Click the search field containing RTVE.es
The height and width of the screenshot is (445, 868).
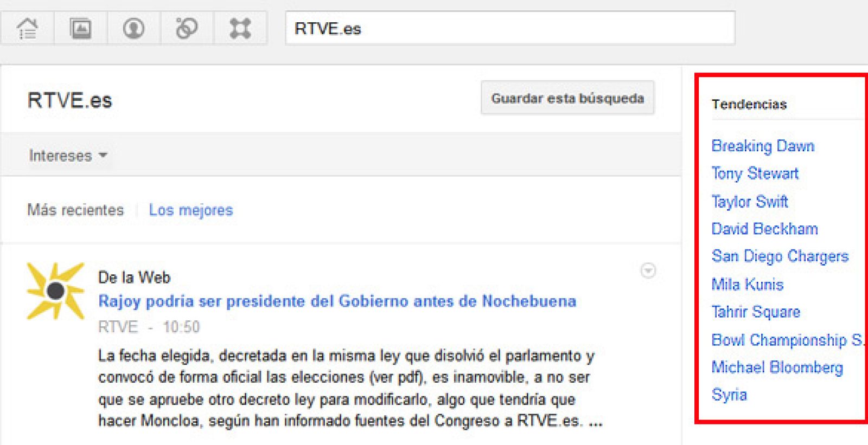510,28
